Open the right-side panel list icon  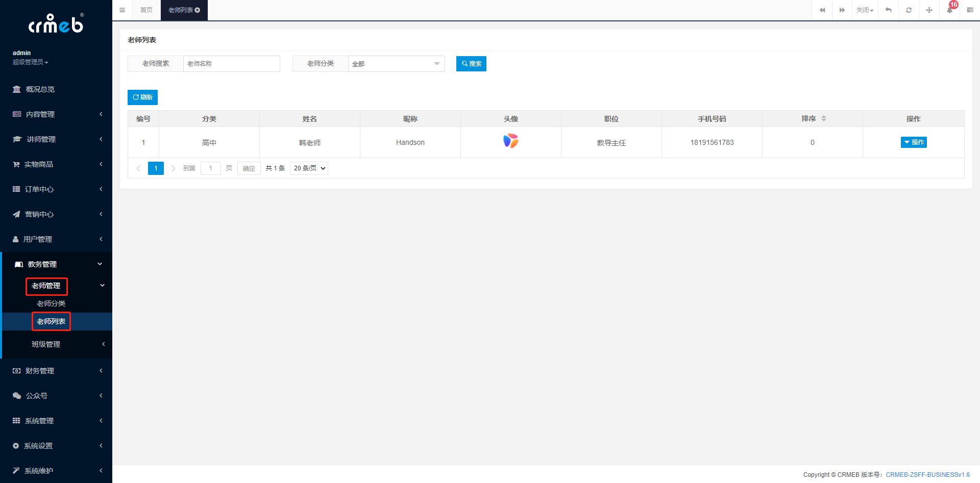[970, 10]
